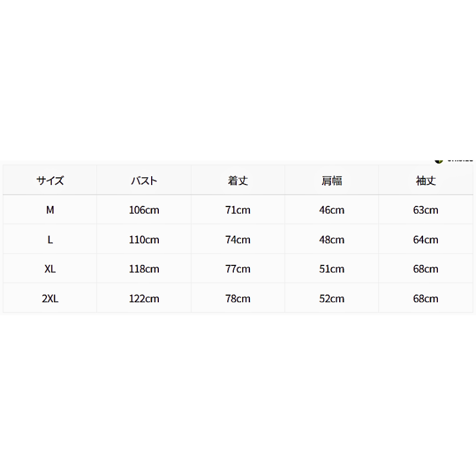Click the L size row label
476x476 pixels.
pyautogui.click(x=50, y=240)
